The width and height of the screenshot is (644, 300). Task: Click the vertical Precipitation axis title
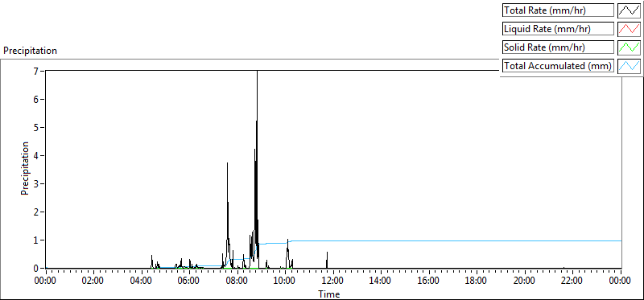(25, 168)
